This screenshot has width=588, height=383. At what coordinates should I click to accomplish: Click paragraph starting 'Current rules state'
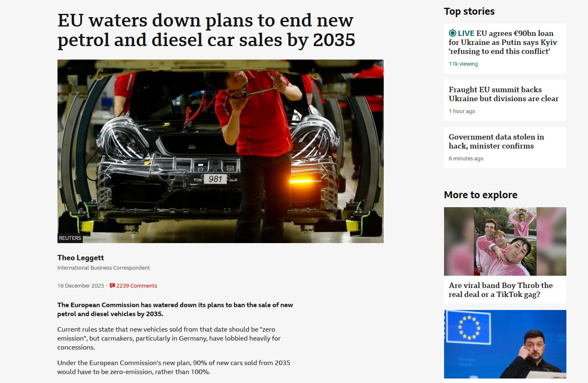click(169, 339)
